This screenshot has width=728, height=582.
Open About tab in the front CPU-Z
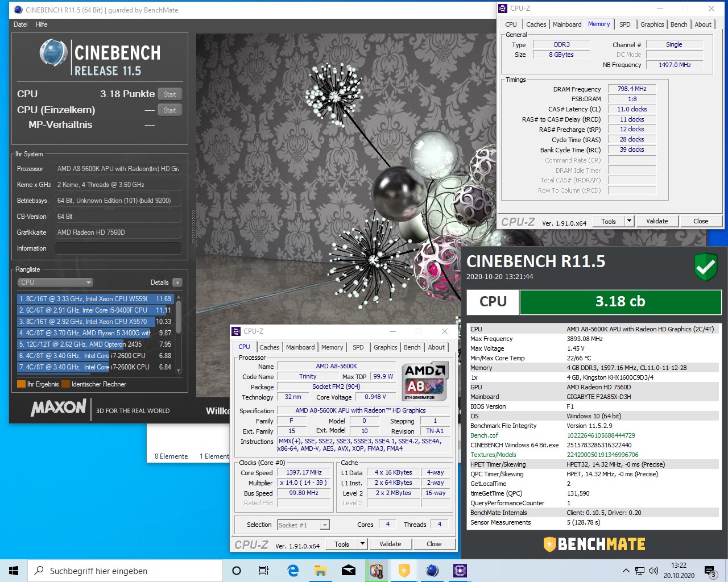coord(436,347)
